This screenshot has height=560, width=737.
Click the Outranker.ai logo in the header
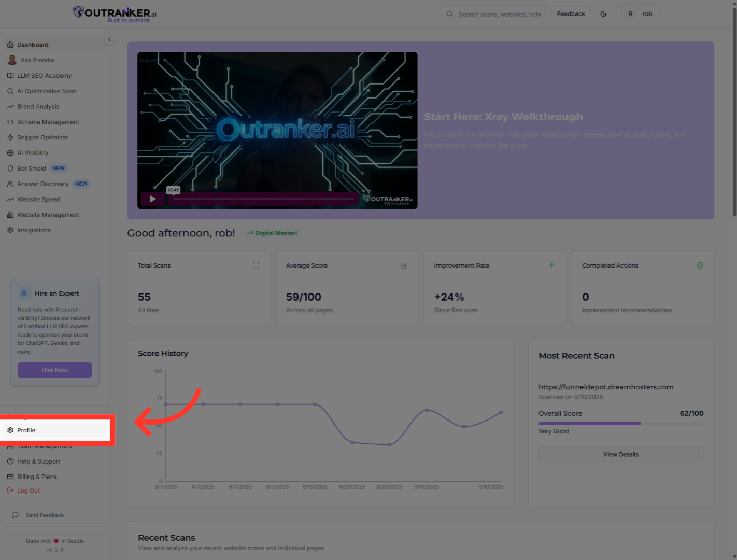click(x=115, y=14)
